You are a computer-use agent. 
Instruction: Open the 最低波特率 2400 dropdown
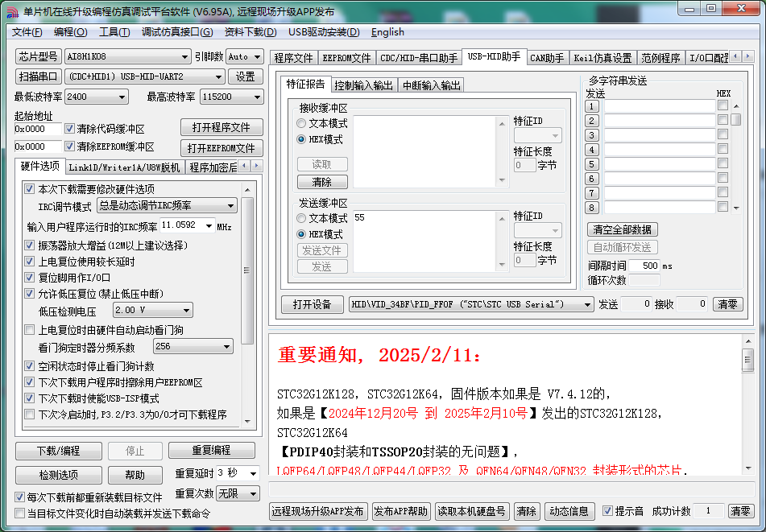click(x=122, y=97)
